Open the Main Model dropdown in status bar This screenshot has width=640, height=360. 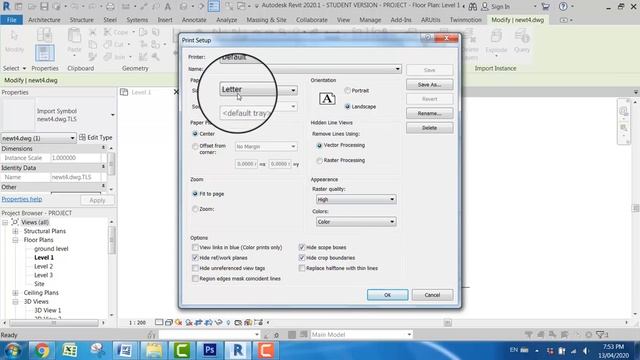[x=361, y=334]
